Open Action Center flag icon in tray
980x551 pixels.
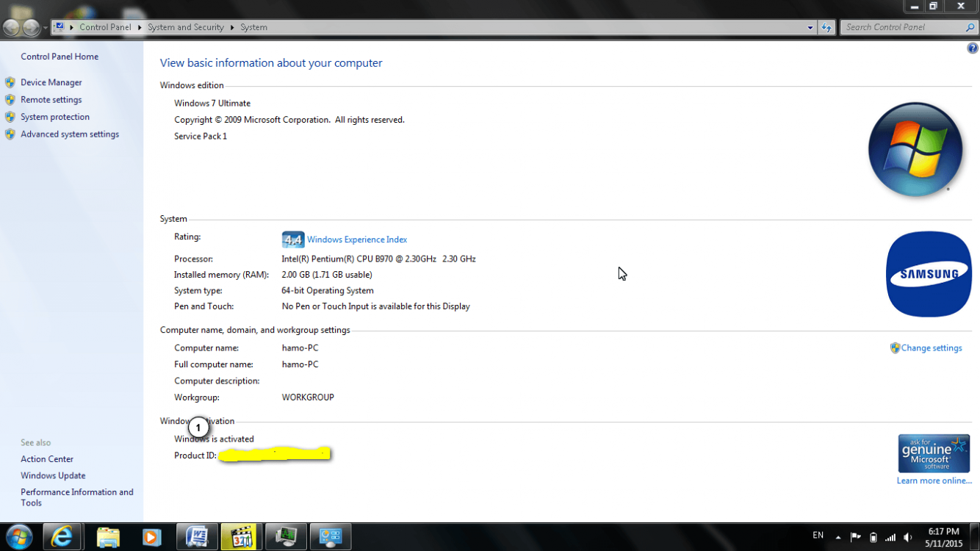point(855,537)
